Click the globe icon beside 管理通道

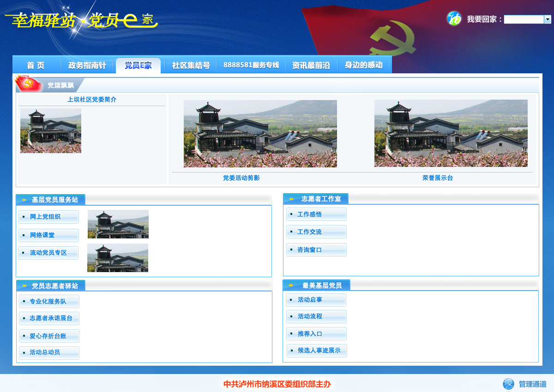pos(508,384)
